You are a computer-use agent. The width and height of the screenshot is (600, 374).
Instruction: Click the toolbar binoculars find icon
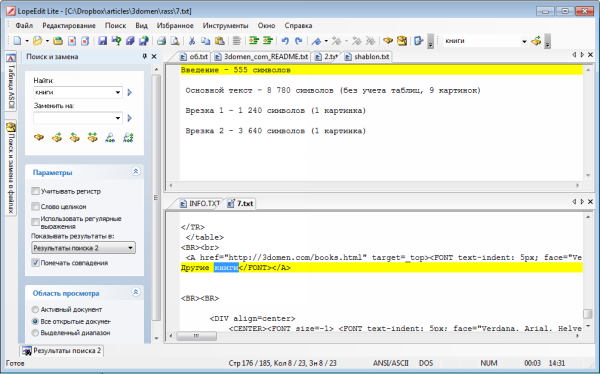tap(388, 41)
